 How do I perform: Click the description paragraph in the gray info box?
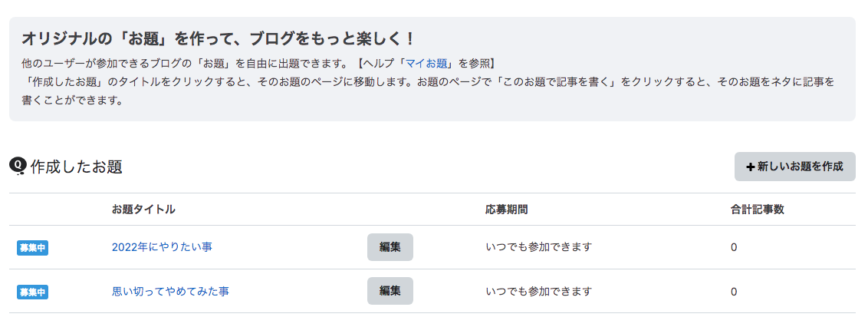(428, 83)
